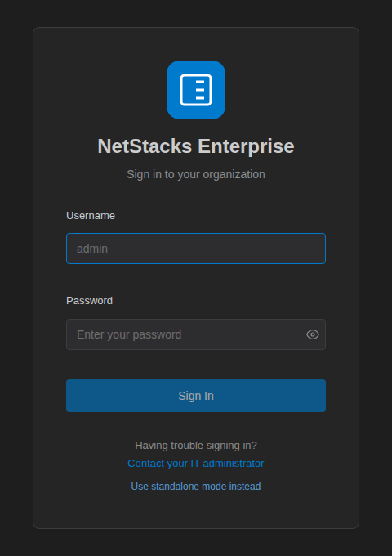Follow Use standalone mode instead link
The height and width of the screenshot is (556, 392).
196,486
